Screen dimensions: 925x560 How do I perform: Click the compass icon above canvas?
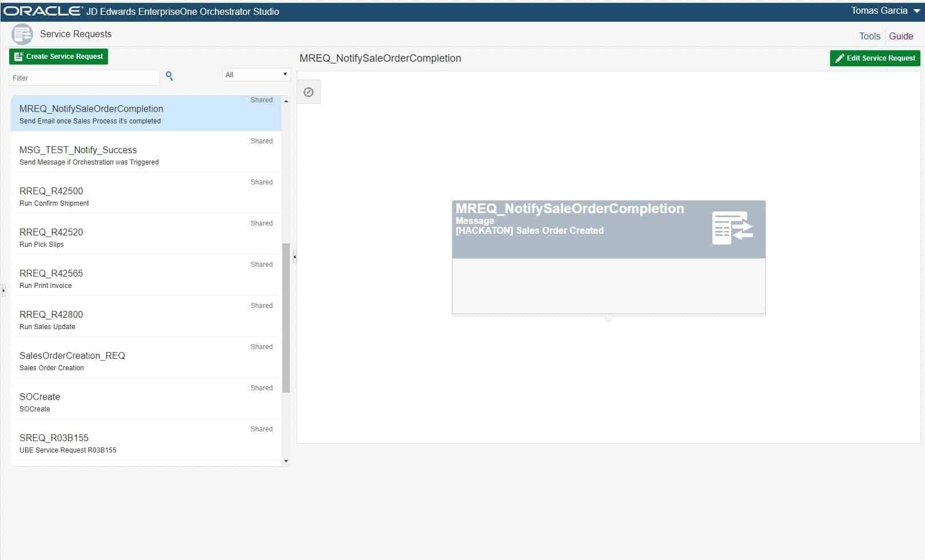pyautogui.click(x=309, y=92)
